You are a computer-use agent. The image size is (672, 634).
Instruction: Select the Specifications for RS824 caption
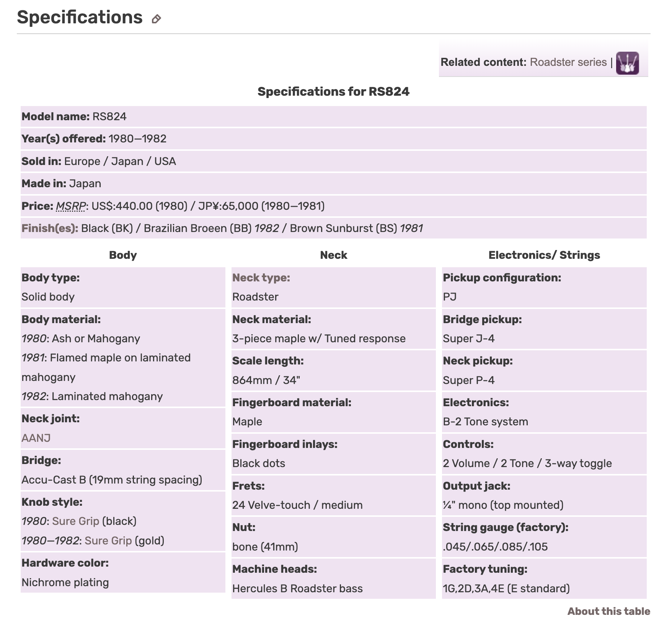(333, 92)
